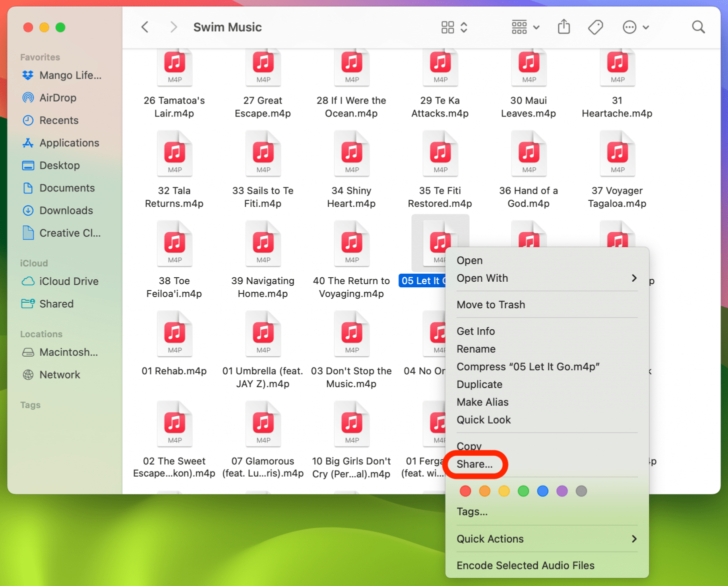The image size is (728, 586).
Task: Open the group-by view dropdown
Action: 525,27
